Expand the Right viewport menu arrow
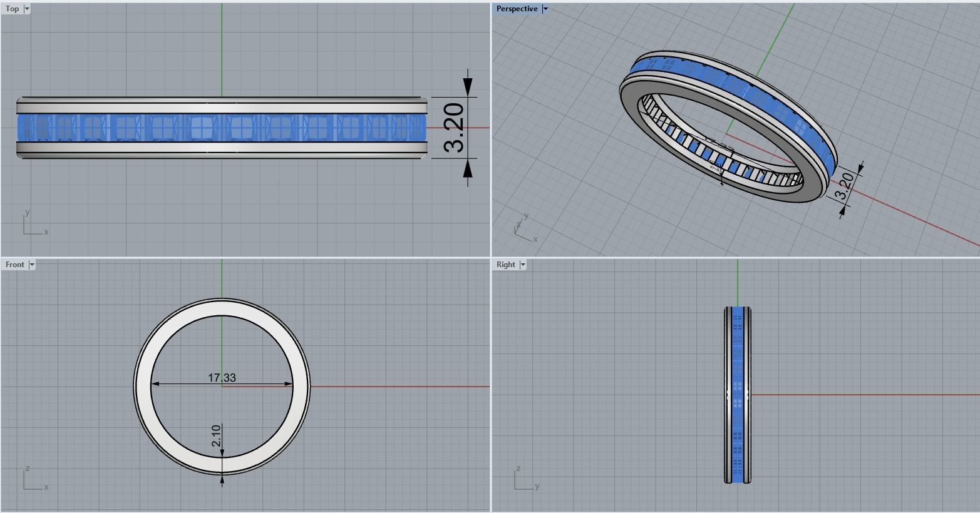 [x=523, y=265]
